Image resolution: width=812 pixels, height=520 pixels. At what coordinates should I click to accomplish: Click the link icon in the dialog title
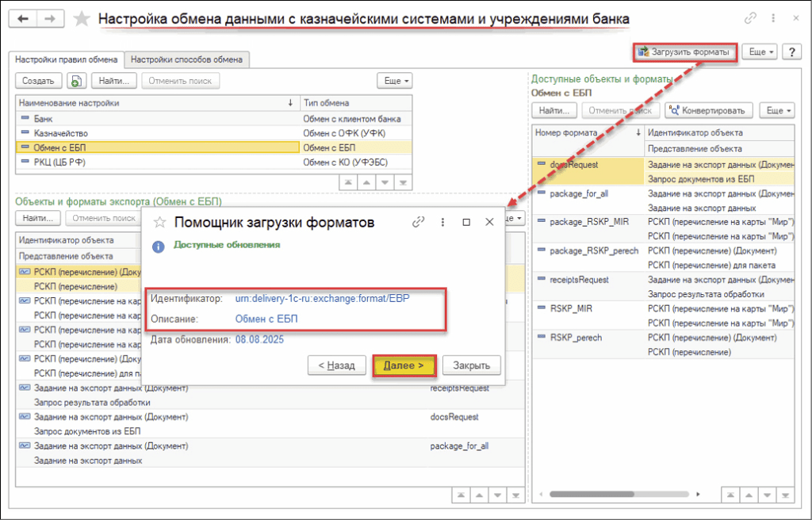click(x=419, y=223)
